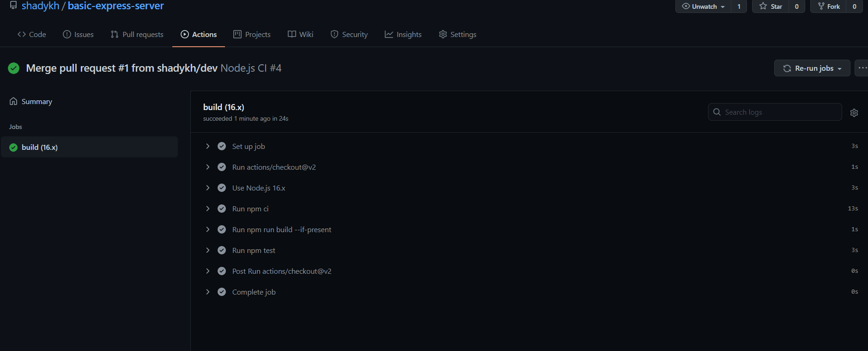Expand the Set up job step
This screenshot has height=351, width=868.
207,146
